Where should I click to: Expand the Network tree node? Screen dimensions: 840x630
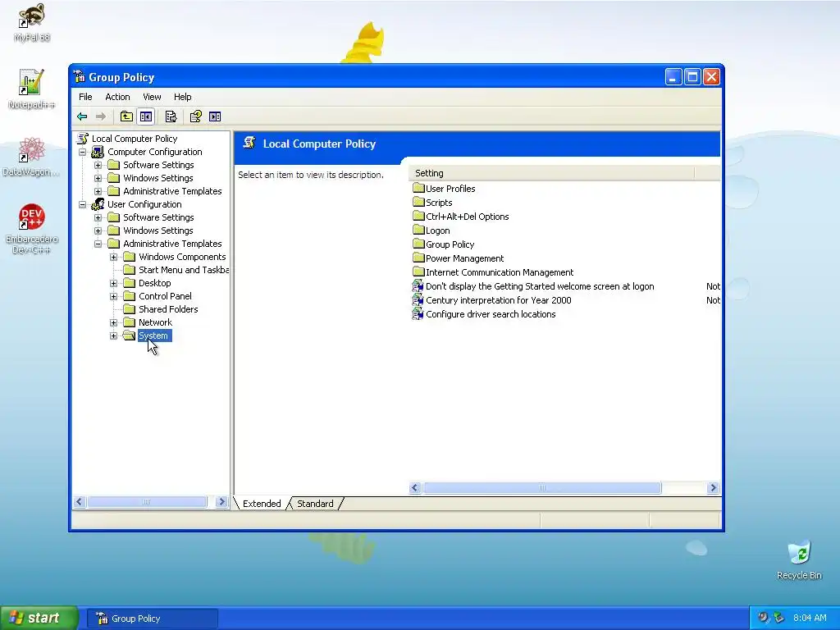click(x=113, y=322)
